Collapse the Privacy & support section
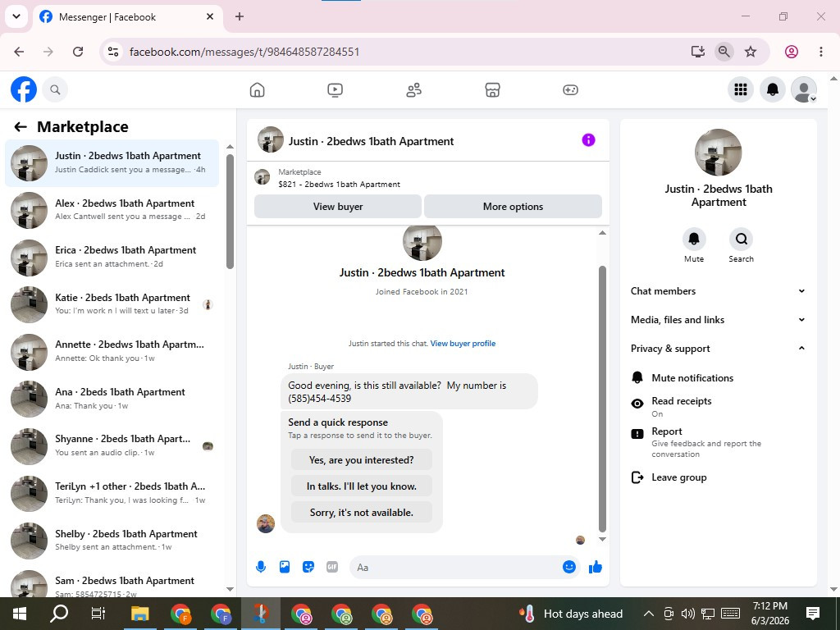Screen dimensions: 840x630 tap(718, 348)
